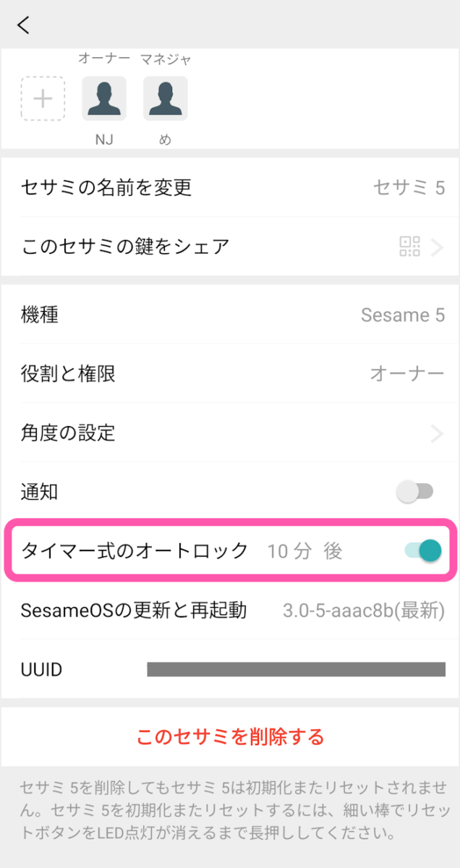Image resolution: width=460 pixels, height=868 pixels.
Task: Tap このセサミを削除する to delete the Sesame
Action: [x=229, y=737]
